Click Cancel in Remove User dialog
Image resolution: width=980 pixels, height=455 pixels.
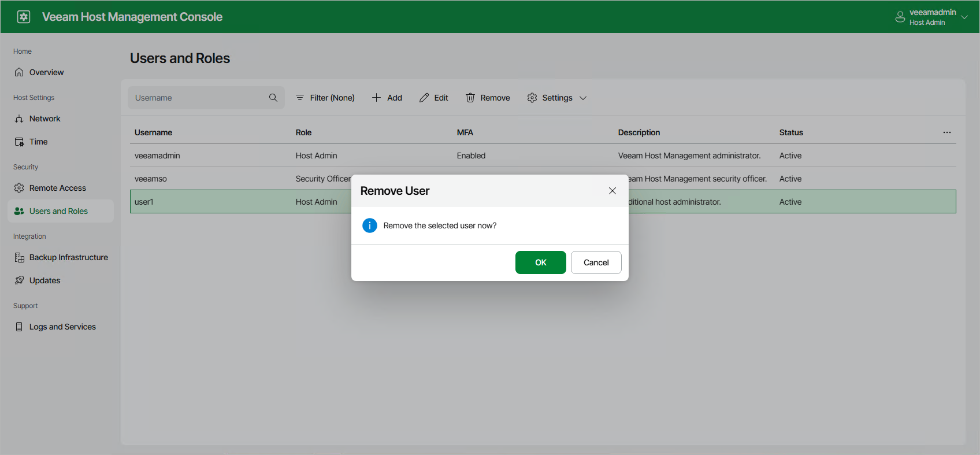[596, 262]
